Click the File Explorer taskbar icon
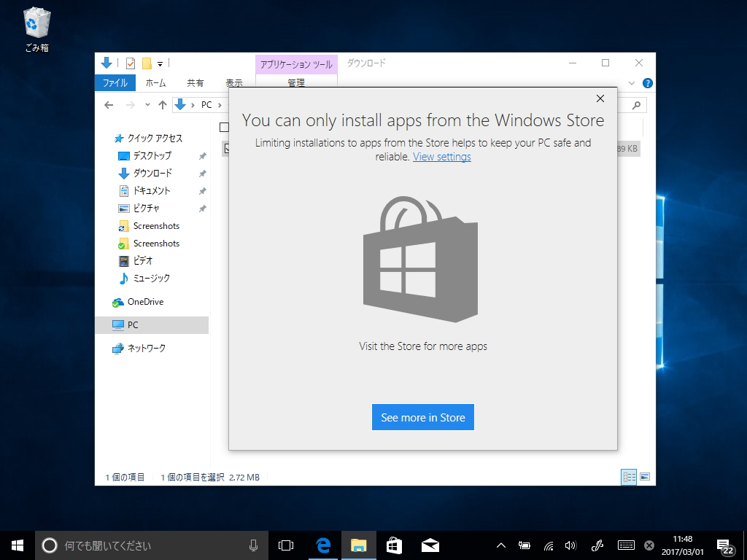The height and width of the screenshot is (560, 747). tap(359, 545)
